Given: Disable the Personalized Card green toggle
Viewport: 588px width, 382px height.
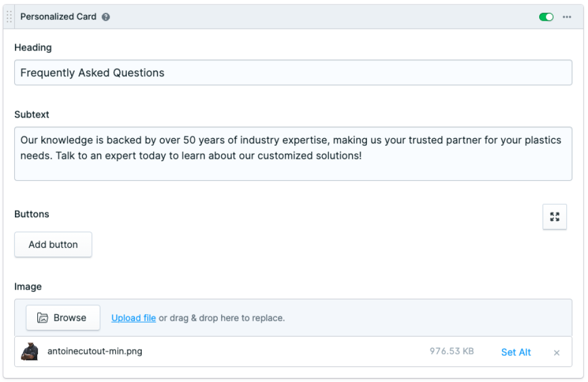Looking at the screenshot, I should tap(546, 17).
